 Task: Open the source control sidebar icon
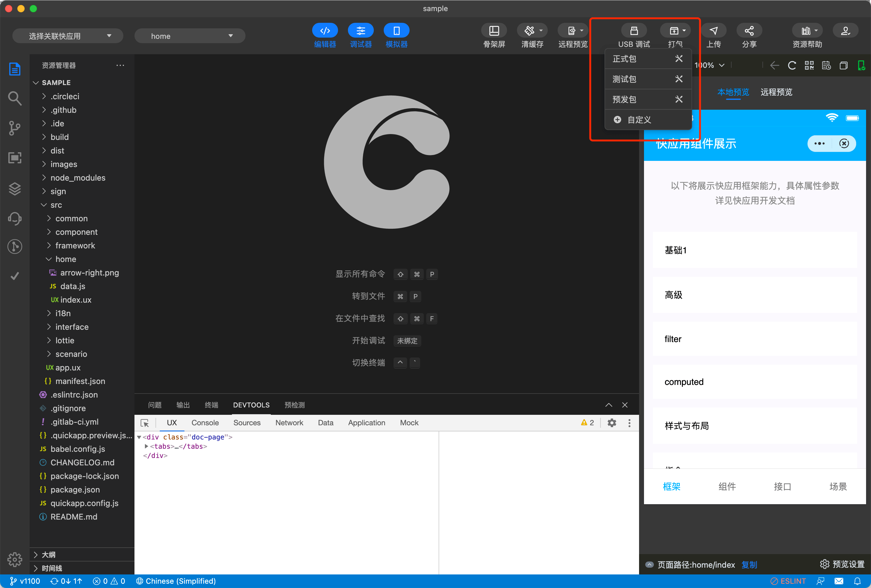(14, 128)
